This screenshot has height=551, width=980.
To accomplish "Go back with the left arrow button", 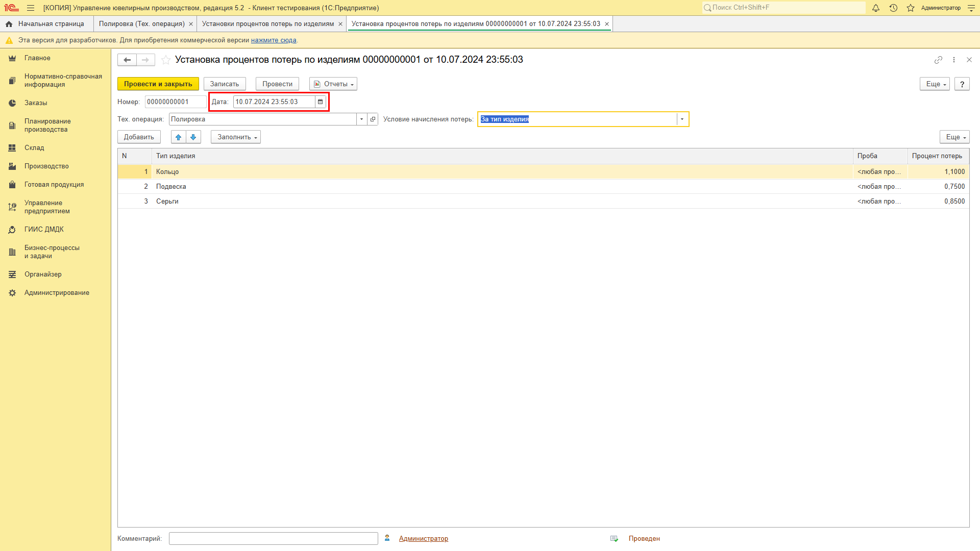I will 127,60.
